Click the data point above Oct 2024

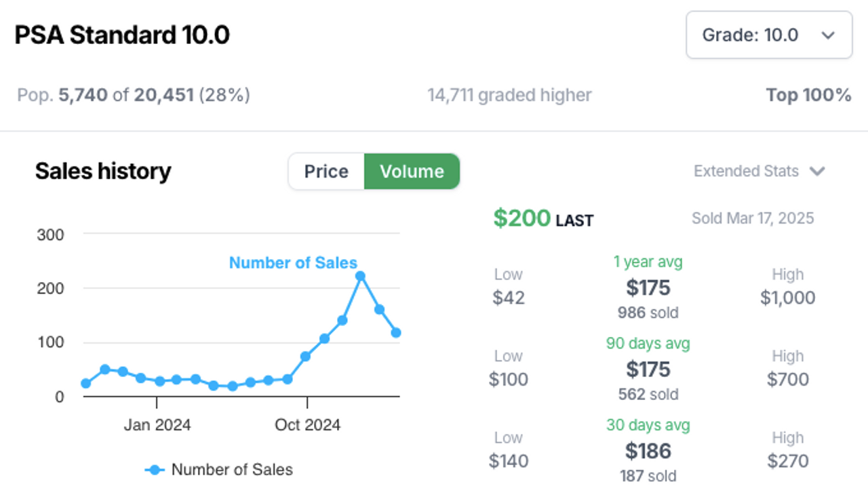coord(305,356)
